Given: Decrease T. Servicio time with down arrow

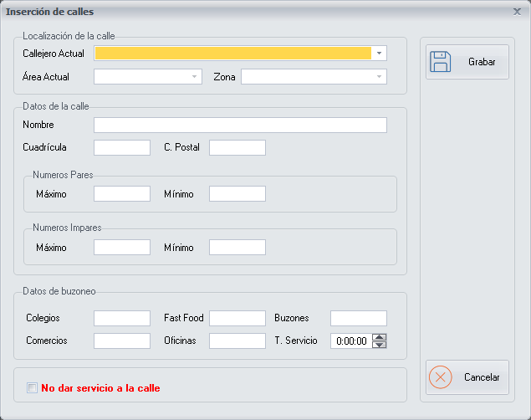Looking at the screenshot, I should click(380, 345).
